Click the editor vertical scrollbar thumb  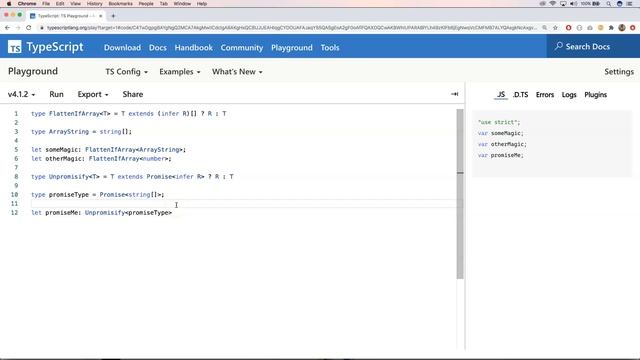click(460, 194)
